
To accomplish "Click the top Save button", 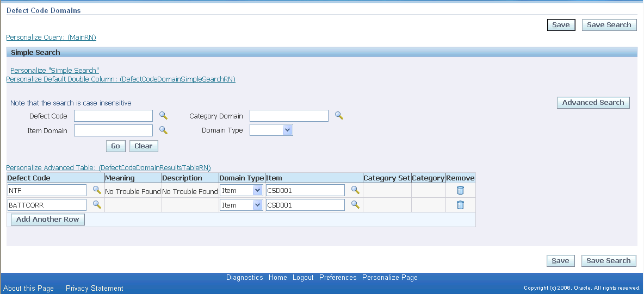I will (561, 24).
